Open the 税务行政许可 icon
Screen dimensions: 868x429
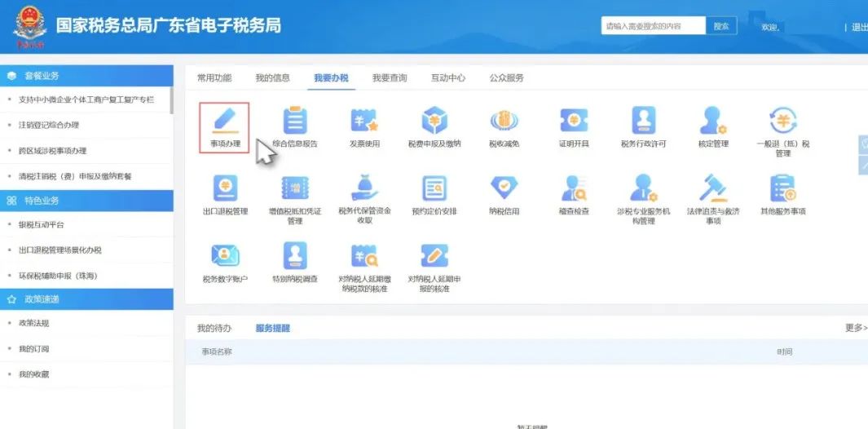[x=643, y=127]
